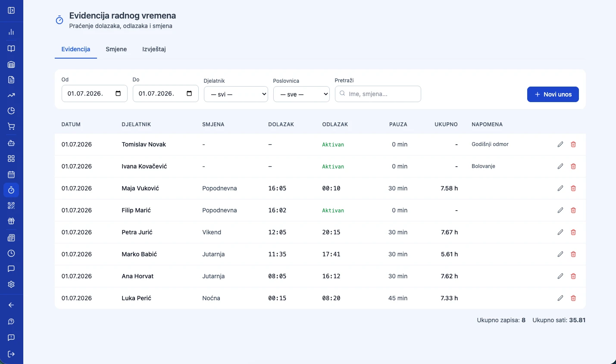Open settings gear in sidebar
616x364 pixels.
point(11,284)
